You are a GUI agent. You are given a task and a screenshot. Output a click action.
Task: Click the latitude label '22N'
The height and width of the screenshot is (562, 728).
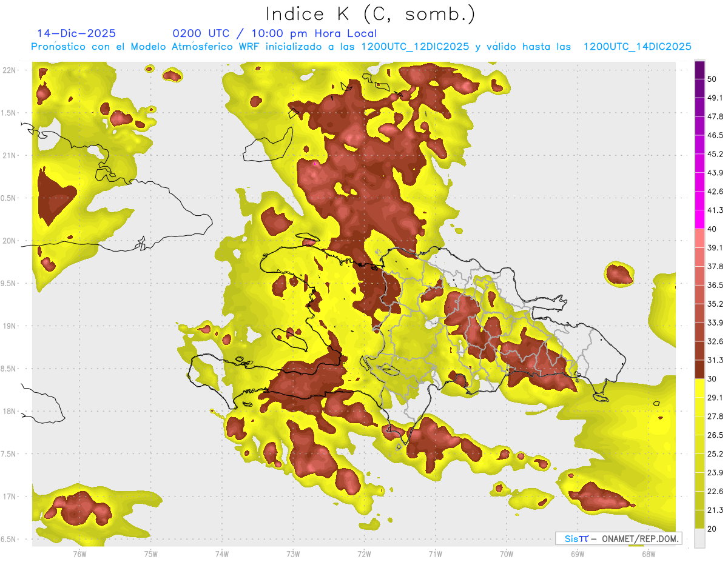(x=10, y=70)
